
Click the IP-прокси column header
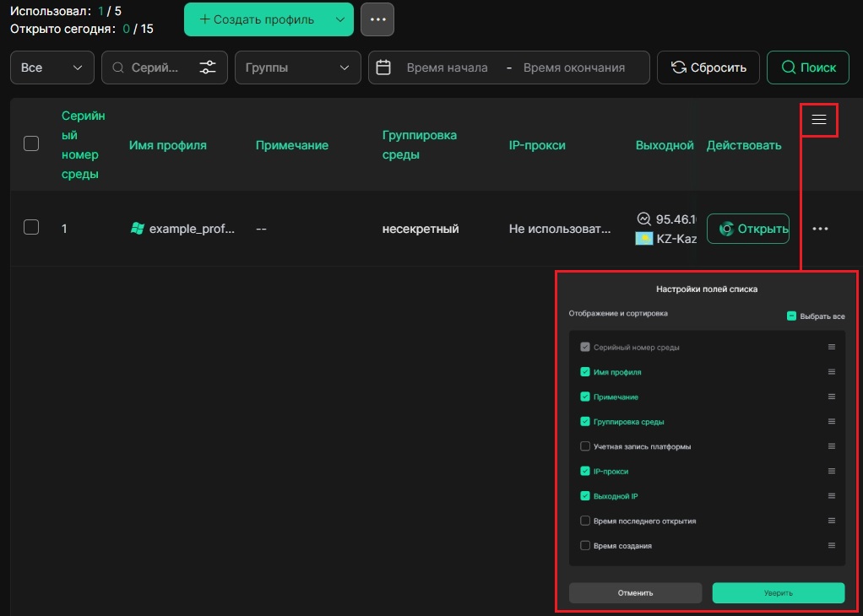click(537, 145)
